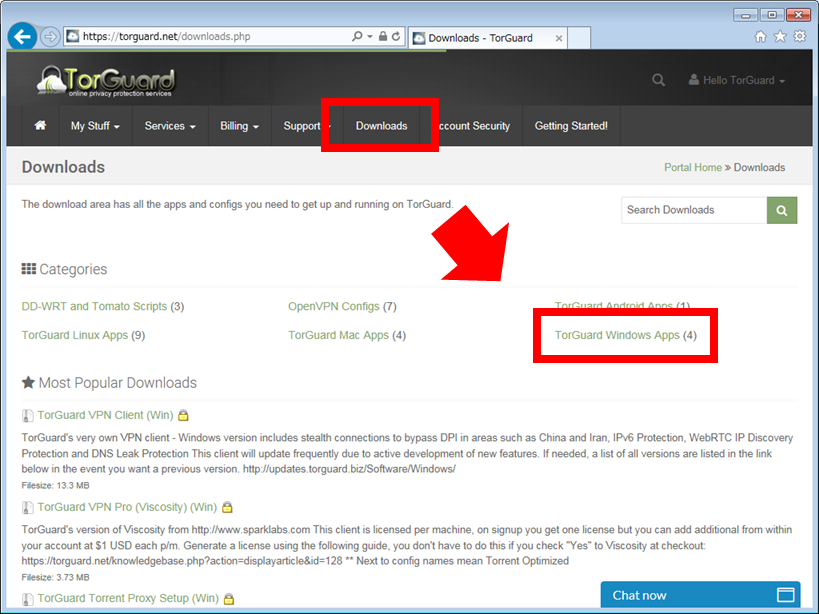Open the browser Home icon
This screenshot has width=819, height=614.
point(760,36)
